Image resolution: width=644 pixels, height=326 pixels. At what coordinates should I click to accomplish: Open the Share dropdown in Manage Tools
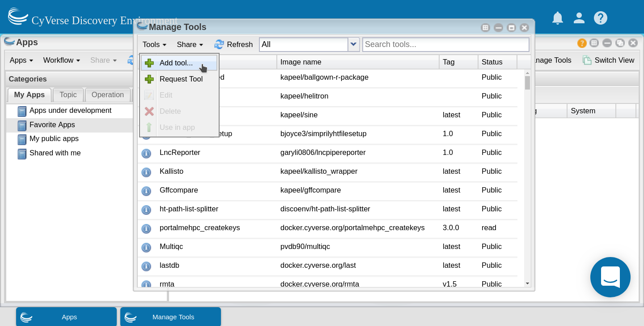point(190,44)
